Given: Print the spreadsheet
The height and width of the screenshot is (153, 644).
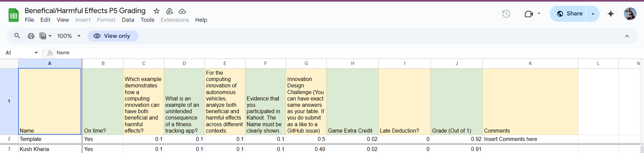Looking at the screenshot, I should coord(31,36).
